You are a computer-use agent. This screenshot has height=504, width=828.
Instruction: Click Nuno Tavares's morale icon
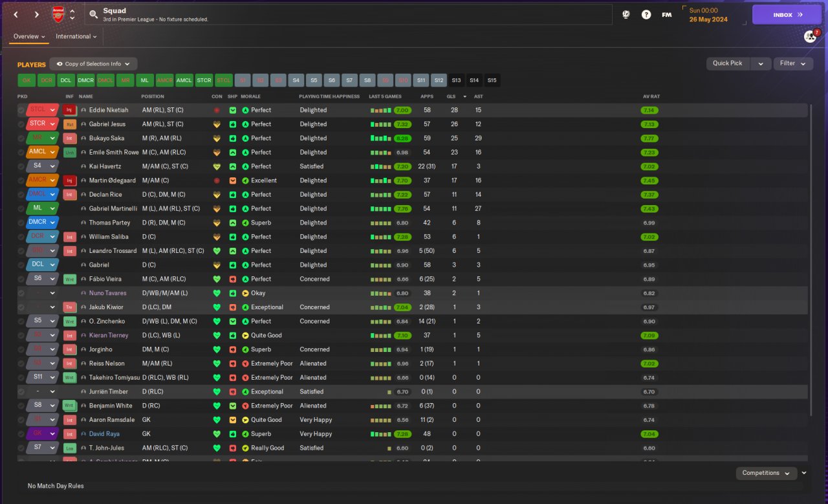click(245, 293)
